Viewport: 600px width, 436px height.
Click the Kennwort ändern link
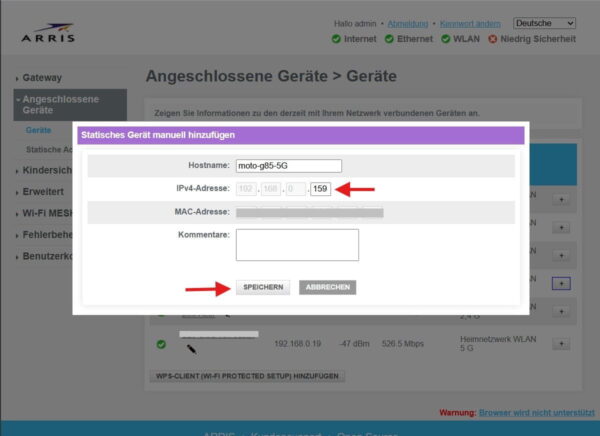[x=470, y=24]
